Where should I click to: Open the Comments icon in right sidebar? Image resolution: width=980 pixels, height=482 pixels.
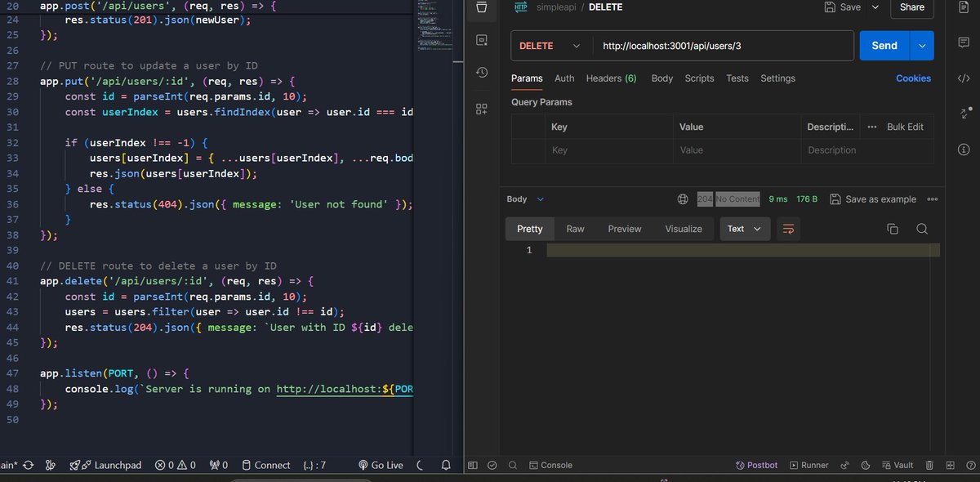964,42
